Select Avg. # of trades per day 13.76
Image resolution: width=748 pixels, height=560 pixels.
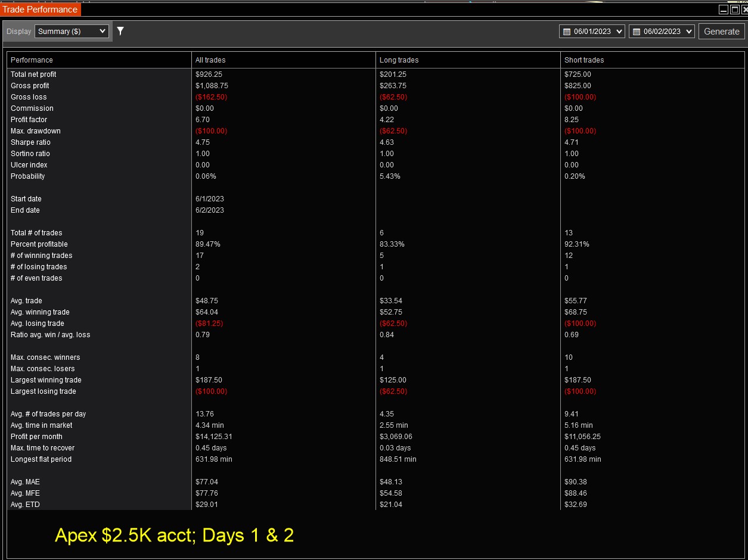point(204,414)
